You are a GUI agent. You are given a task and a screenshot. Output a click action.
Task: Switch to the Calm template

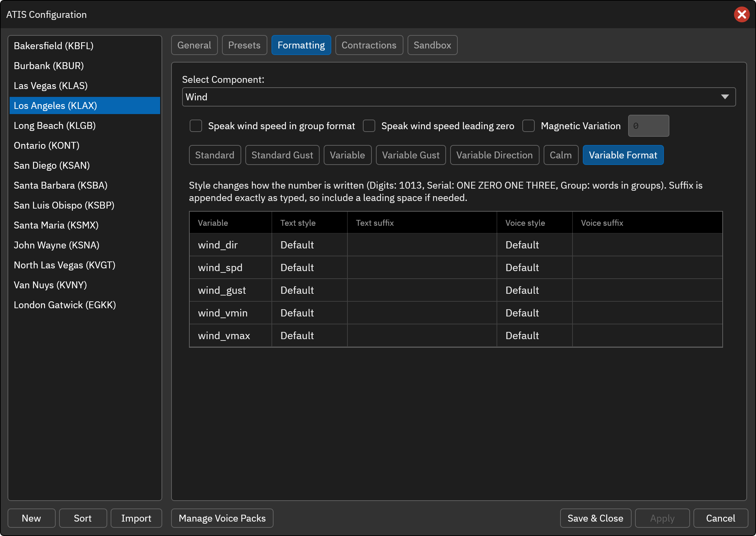561,155
